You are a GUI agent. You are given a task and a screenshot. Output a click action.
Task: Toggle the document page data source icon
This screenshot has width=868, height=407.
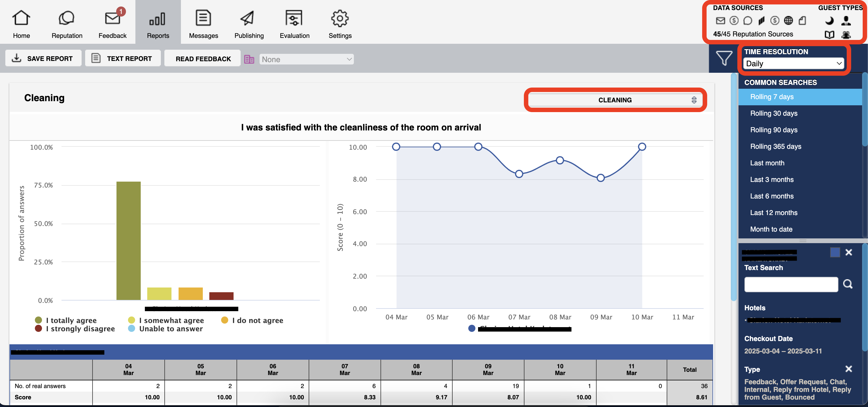click(802, 21)
